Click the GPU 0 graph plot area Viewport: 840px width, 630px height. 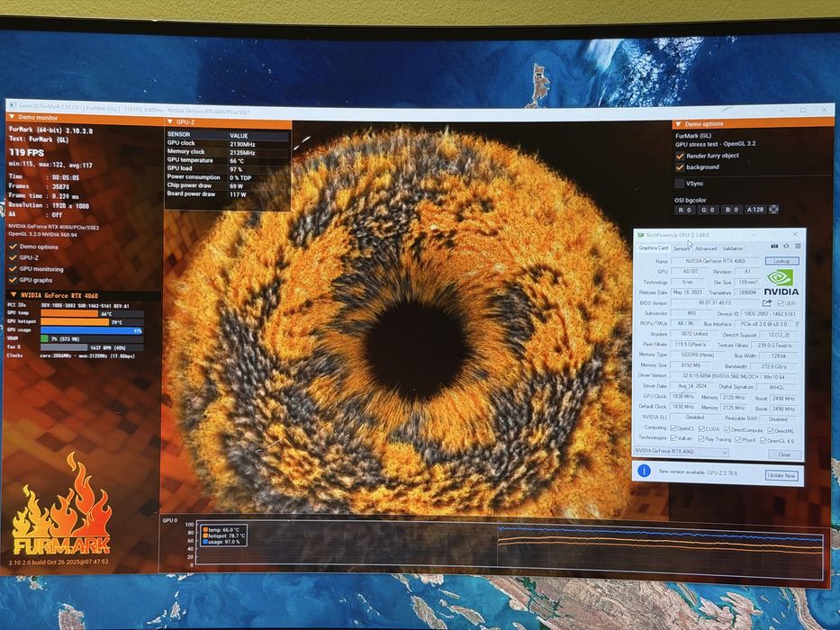coord(509,549)
